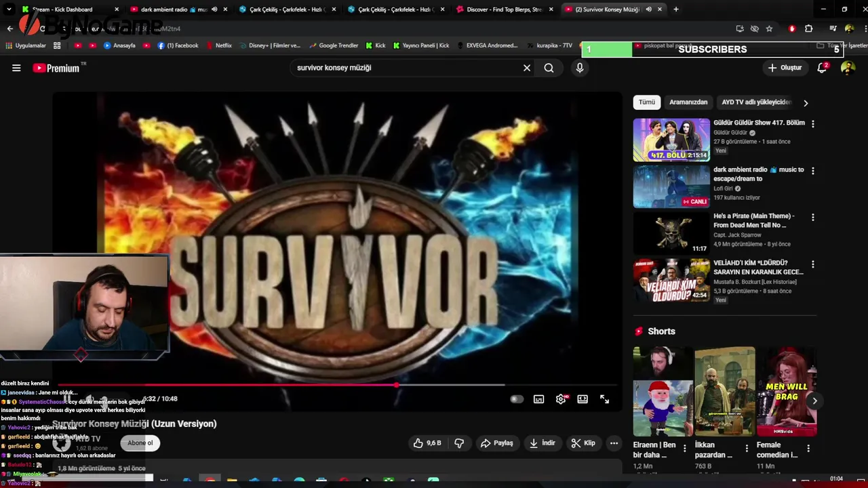Open Tüm Yer İşaretleri bookmarks folder
The width and height of the screenshot is (868, 488).
pos(842,45)
